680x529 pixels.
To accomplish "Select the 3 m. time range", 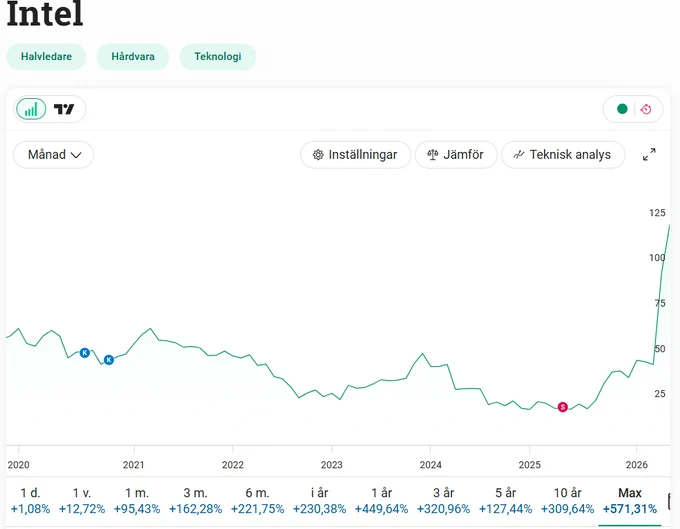I will click(195, 501).
